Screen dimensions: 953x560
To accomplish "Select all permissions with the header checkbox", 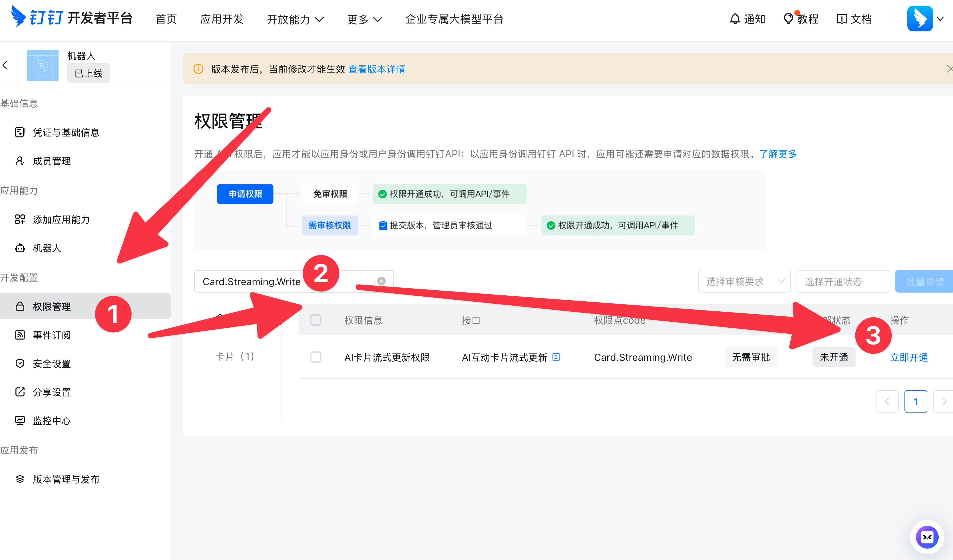I will [316, 320].
